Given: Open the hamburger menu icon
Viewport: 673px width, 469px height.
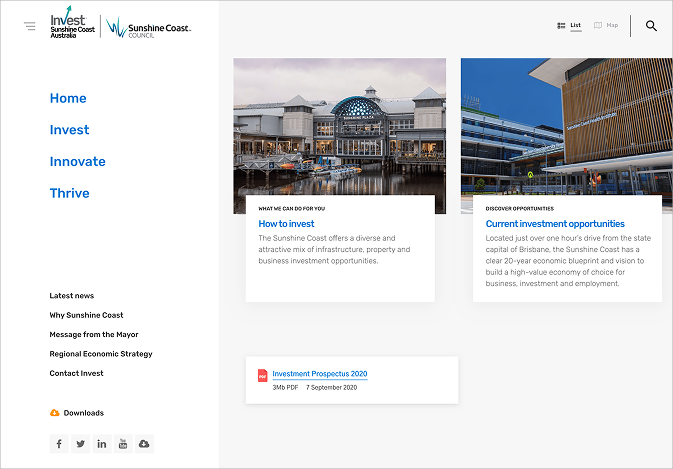Looking at the screenshot, I should [30, 26].
